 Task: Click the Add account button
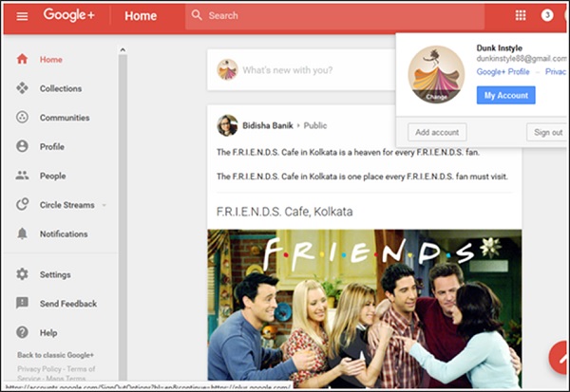436,132
